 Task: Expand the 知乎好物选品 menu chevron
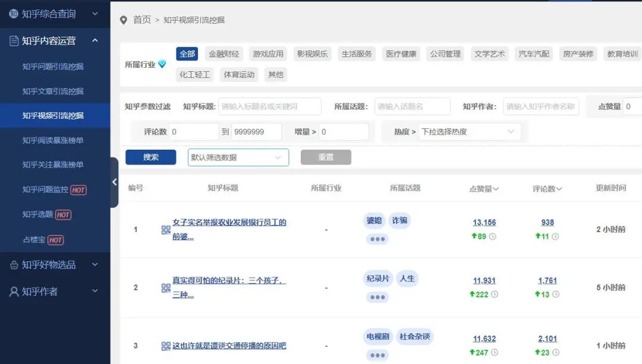click(95, 265)
